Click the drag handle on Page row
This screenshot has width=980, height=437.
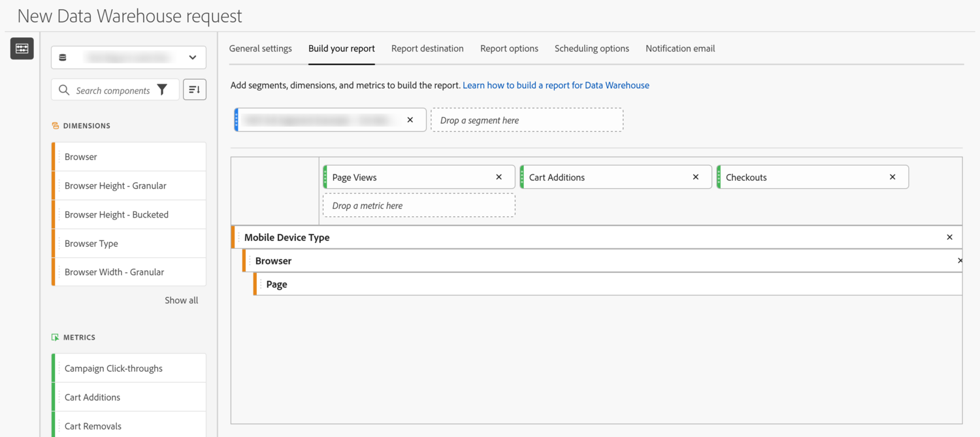click(x=261, y=284)
